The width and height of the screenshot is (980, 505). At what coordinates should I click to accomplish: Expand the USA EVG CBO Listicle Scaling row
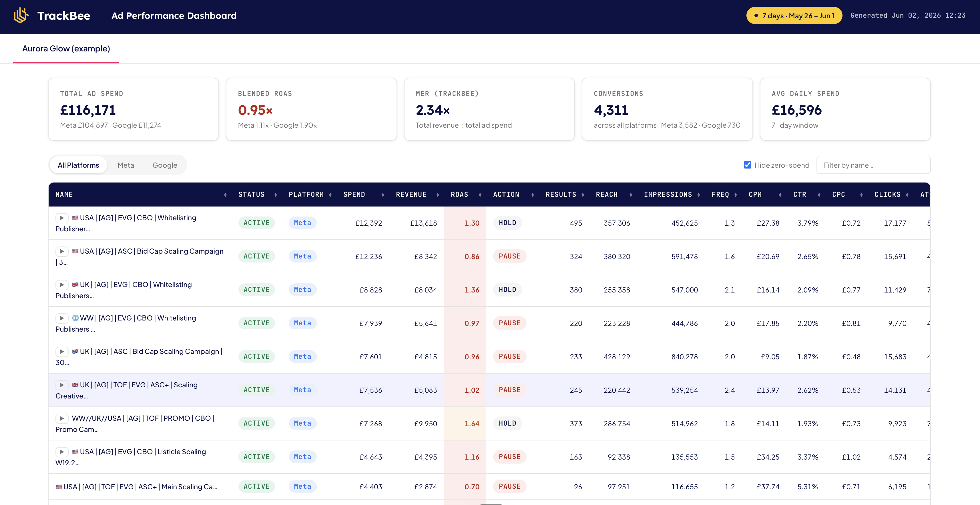[62, 452]
